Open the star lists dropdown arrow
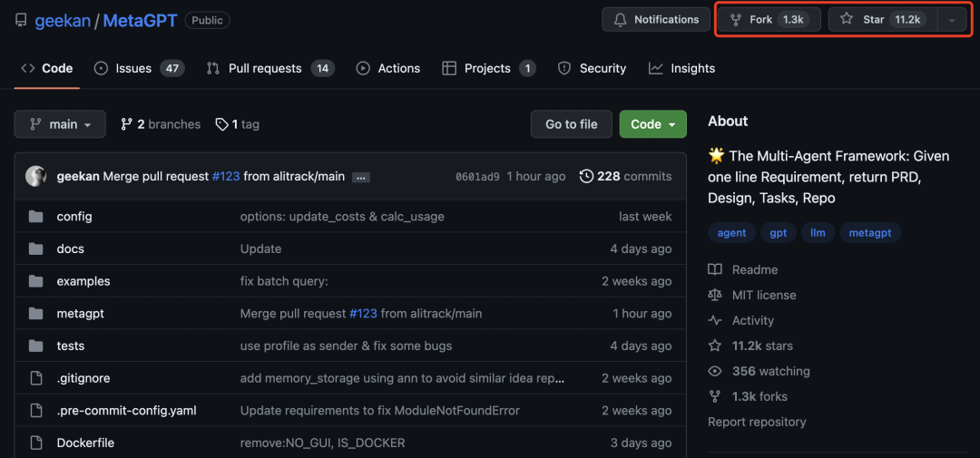980x458 pixels. point(951,20)
